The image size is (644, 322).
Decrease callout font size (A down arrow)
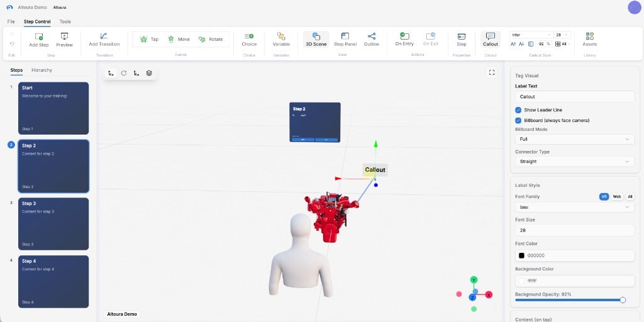[521, 44]
